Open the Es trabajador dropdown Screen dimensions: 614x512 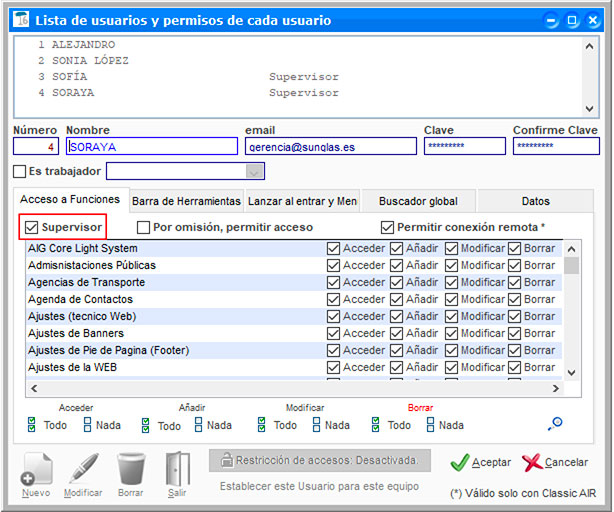pos(254,171)
